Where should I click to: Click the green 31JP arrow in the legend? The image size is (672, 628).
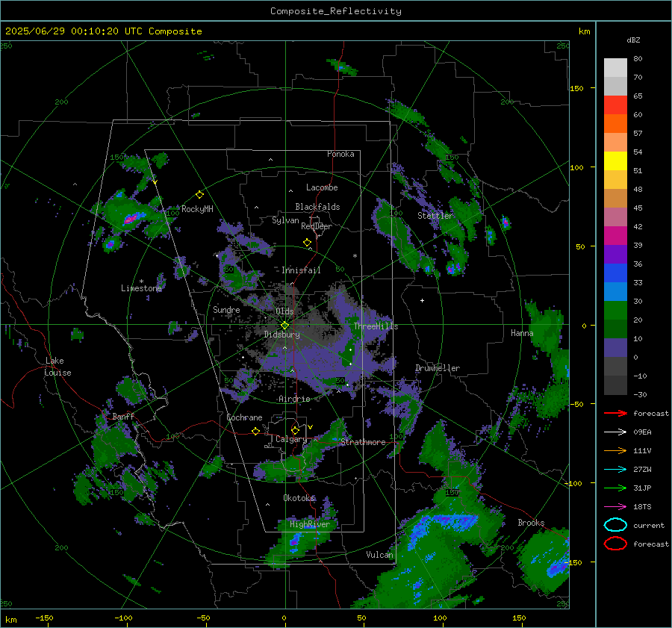615,488
